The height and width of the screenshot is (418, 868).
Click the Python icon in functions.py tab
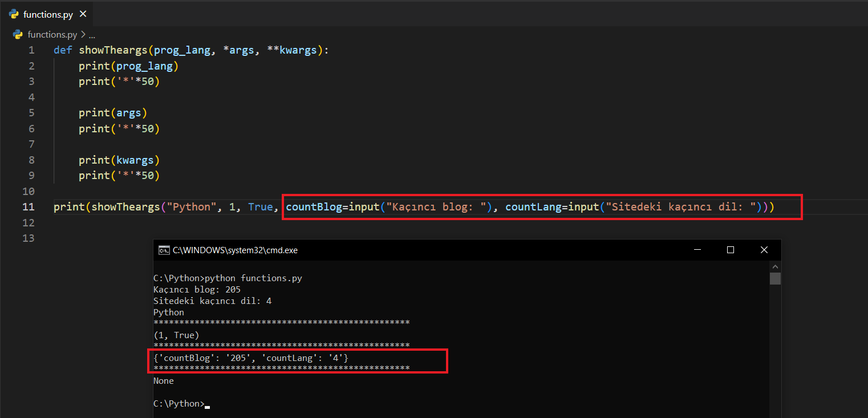14,14
